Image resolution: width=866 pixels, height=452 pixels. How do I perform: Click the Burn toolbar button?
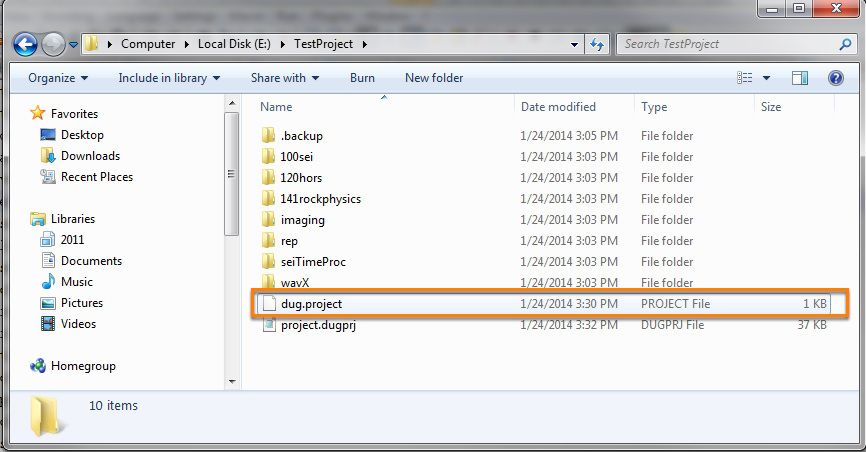[362, 78]
